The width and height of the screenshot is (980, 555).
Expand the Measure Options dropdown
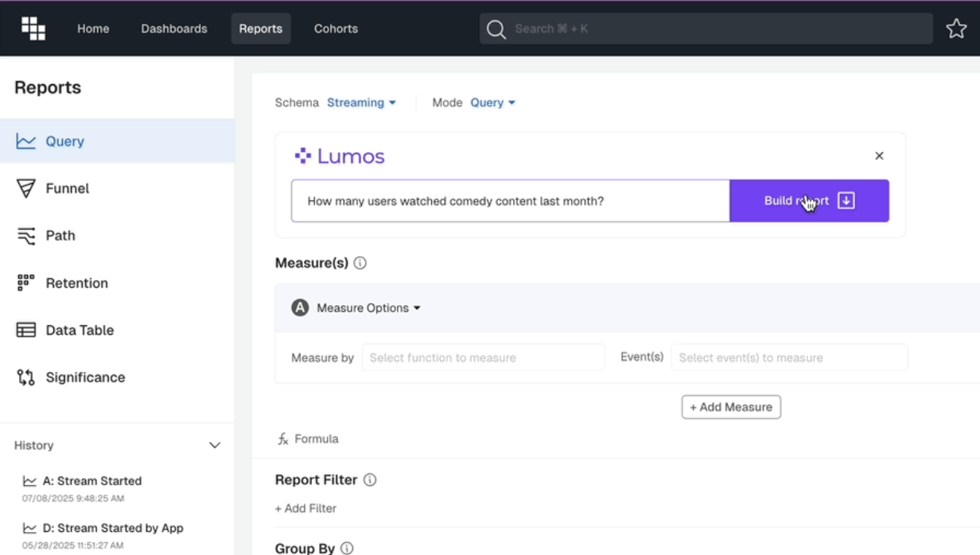[x=368, y=308]
